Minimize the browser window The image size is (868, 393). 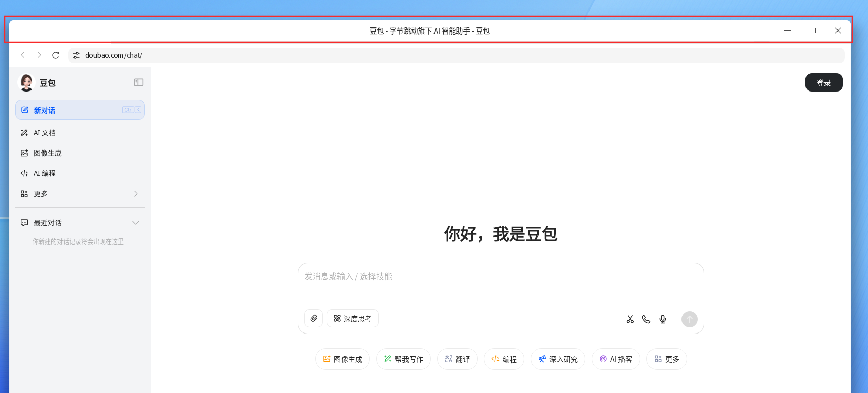(787, 31)
